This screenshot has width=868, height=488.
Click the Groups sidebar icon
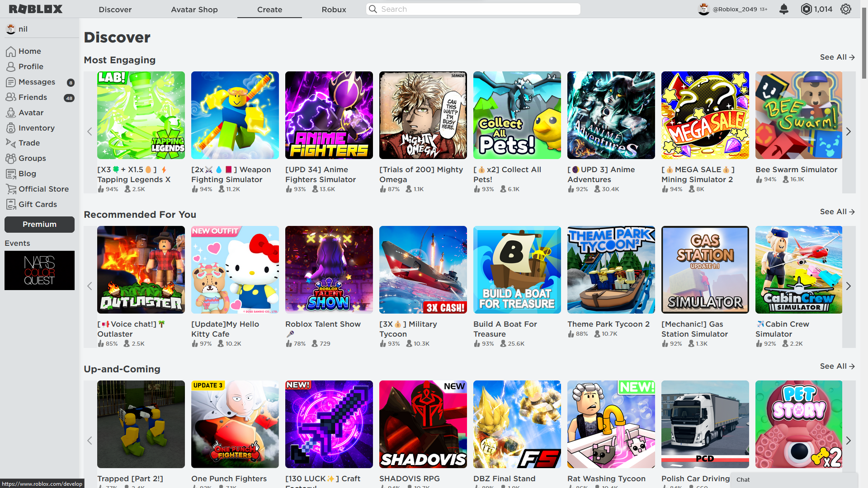[11, 159]
